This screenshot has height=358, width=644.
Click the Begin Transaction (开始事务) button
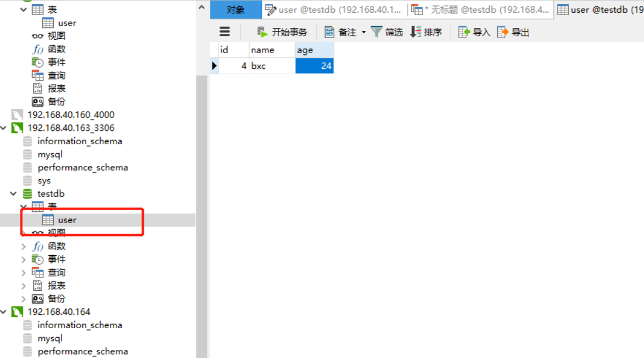point(282,32)
